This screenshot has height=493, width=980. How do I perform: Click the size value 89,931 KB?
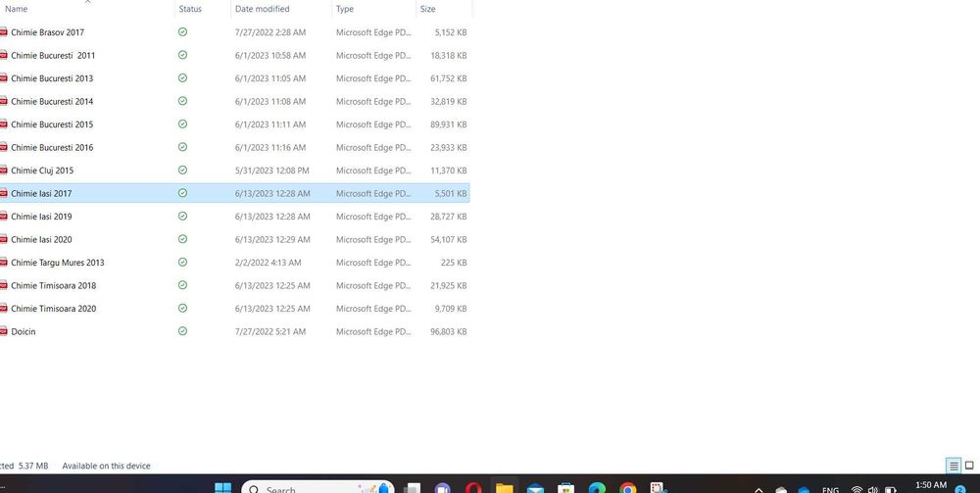pyautogui.click(x=448, y=124)
